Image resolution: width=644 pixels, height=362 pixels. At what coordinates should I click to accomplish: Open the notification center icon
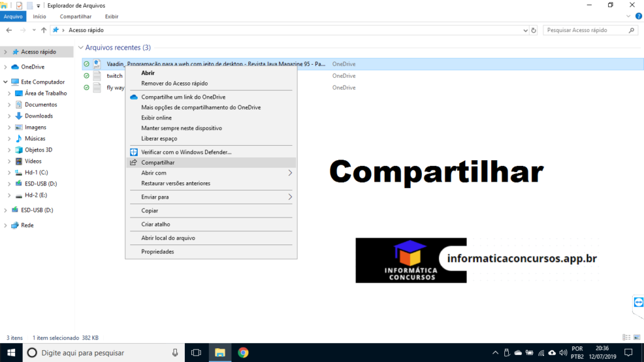[x=628, y=353]
